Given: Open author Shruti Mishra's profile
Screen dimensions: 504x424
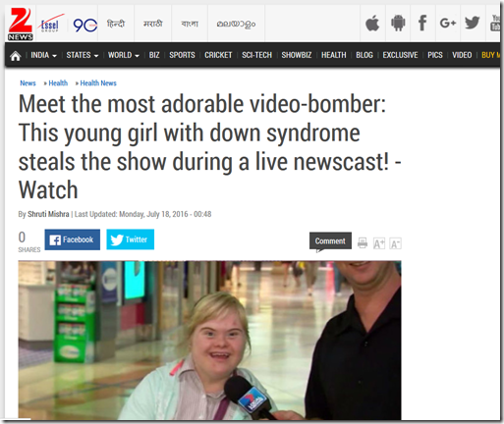Looking at the screenshot, I should [x=48, y=214].
